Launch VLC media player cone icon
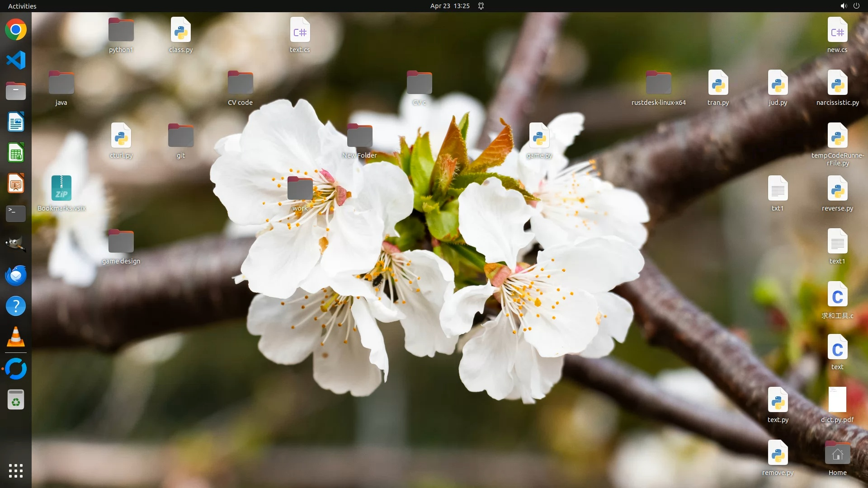Viewport: 868px width, 488px height. click(16, 337)
